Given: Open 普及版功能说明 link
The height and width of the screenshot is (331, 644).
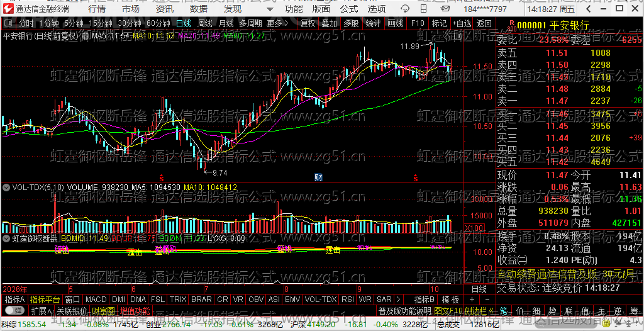Looking at the screenshot, I should point(404,310).
